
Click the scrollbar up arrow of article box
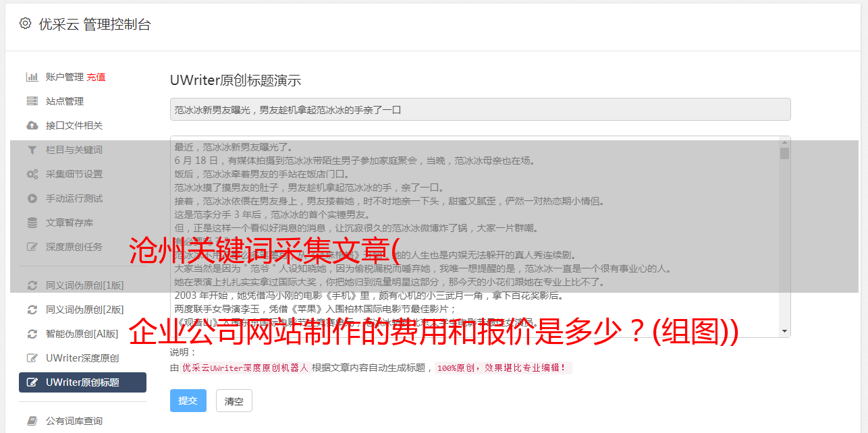784,142
